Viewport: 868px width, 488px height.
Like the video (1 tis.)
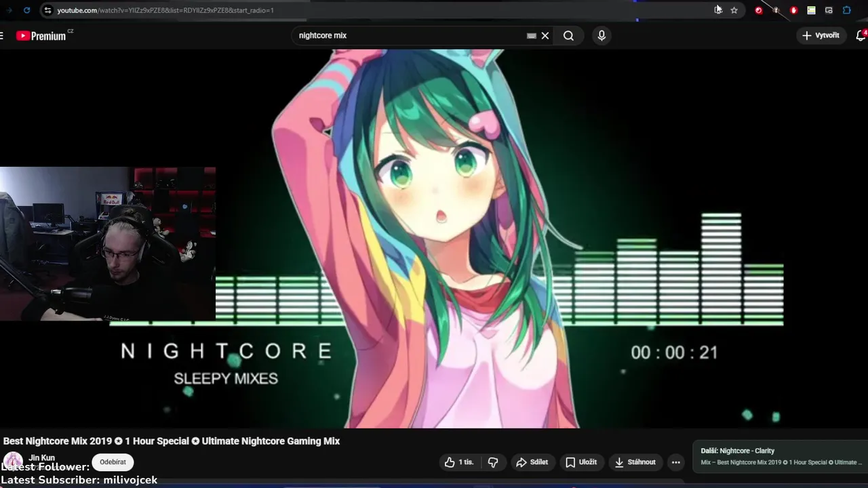point(458,462)
